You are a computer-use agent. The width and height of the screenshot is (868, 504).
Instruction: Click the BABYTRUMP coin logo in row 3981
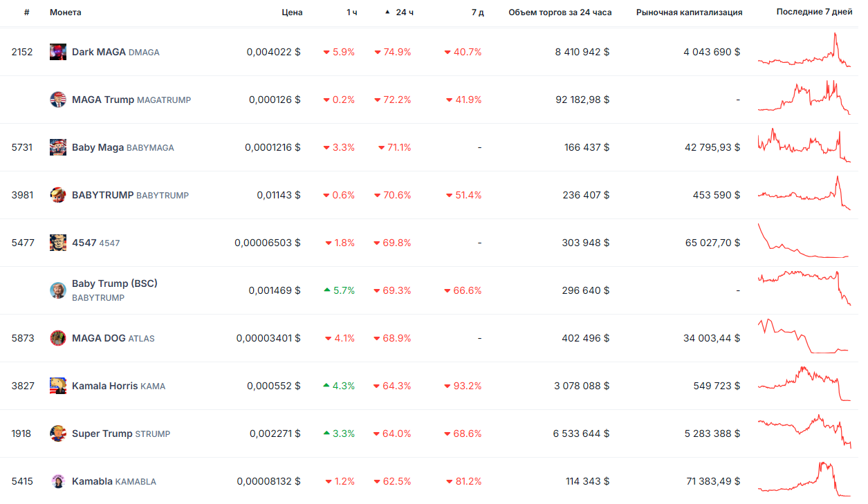58,195
